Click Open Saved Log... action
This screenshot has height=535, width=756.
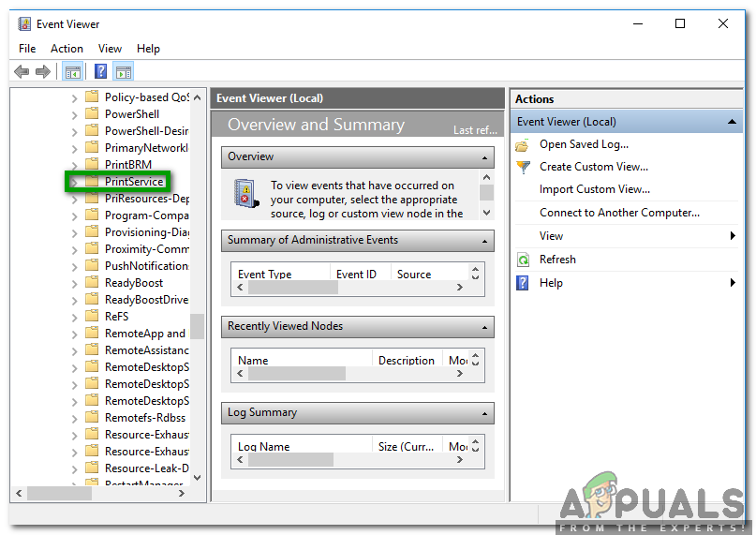click(x=584, y=144)
